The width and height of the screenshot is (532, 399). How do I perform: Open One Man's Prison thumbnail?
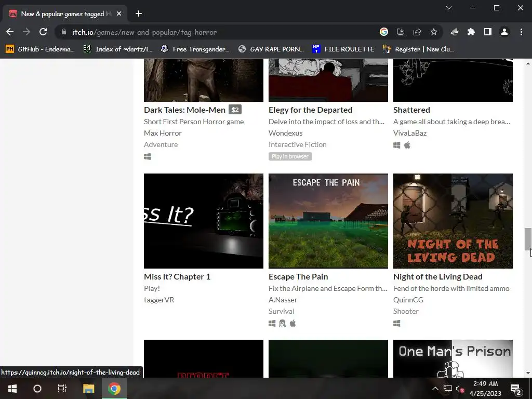pyautogui.click(x=453, y=358)
